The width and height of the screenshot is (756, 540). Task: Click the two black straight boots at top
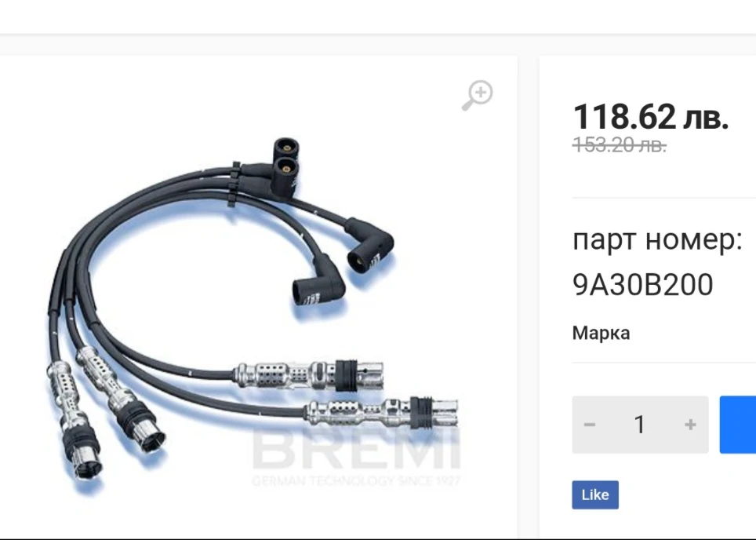click(x=285, y=168)
